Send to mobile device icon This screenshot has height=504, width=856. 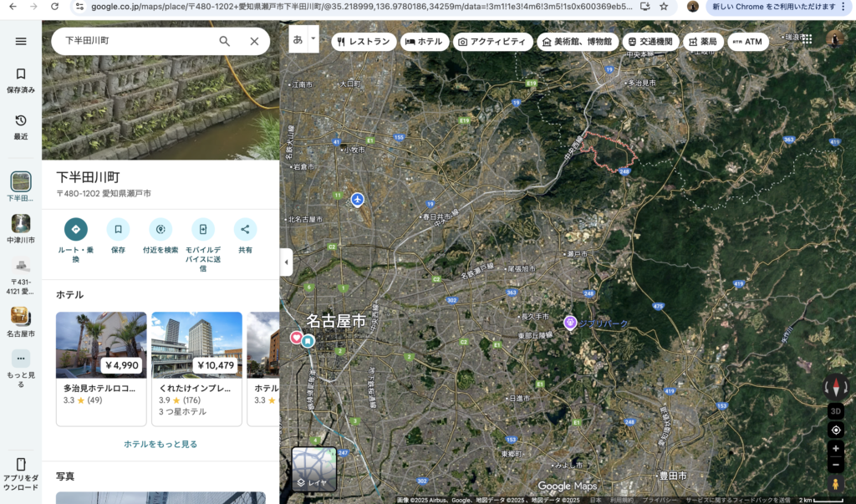coord(203,229)
